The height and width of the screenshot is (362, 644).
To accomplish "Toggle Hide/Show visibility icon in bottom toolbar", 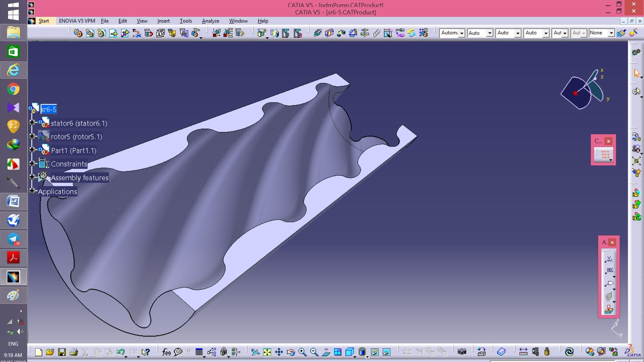I will (375, 352).
